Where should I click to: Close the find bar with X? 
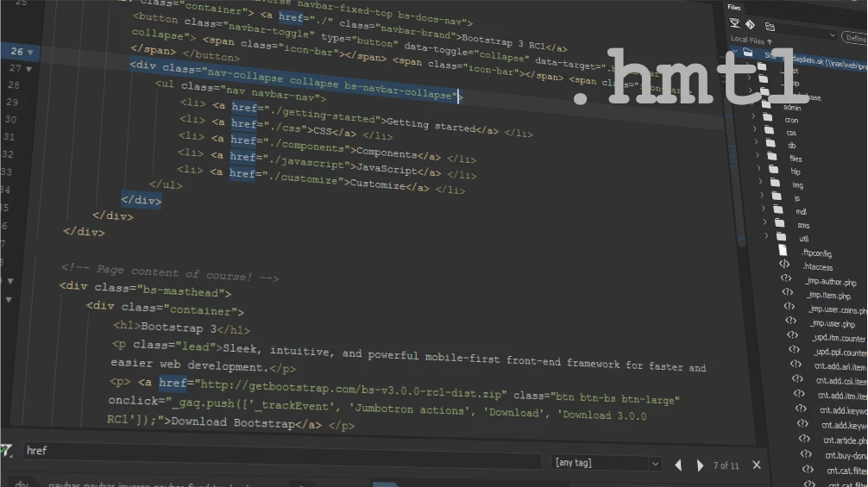pyautogui.click(x=757, y=465)
